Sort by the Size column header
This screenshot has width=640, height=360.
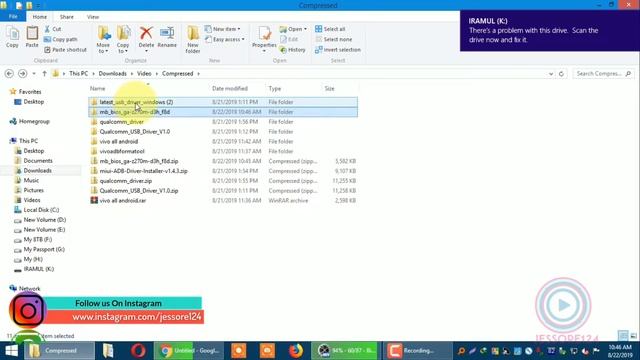pyautogui.click(x=329, y=89)
